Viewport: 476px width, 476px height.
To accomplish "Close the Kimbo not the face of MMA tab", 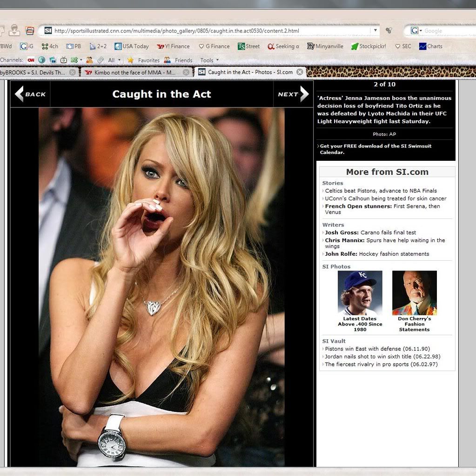I will [186, 73].
